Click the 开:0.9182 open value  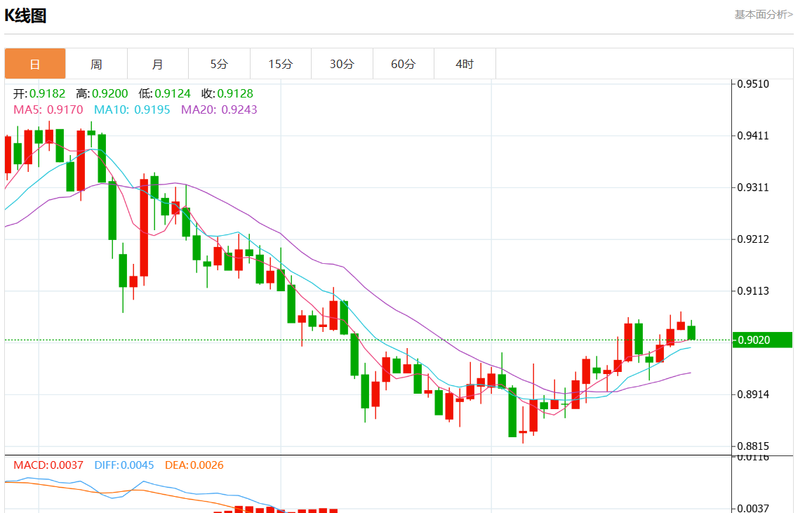pos(39,94)
